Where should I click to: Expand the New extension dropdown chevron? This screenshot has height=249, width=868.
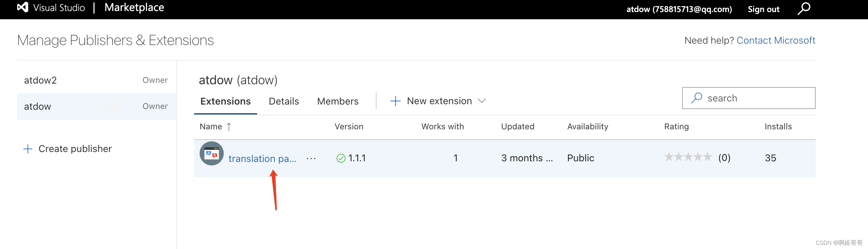[x=482, y=101]
